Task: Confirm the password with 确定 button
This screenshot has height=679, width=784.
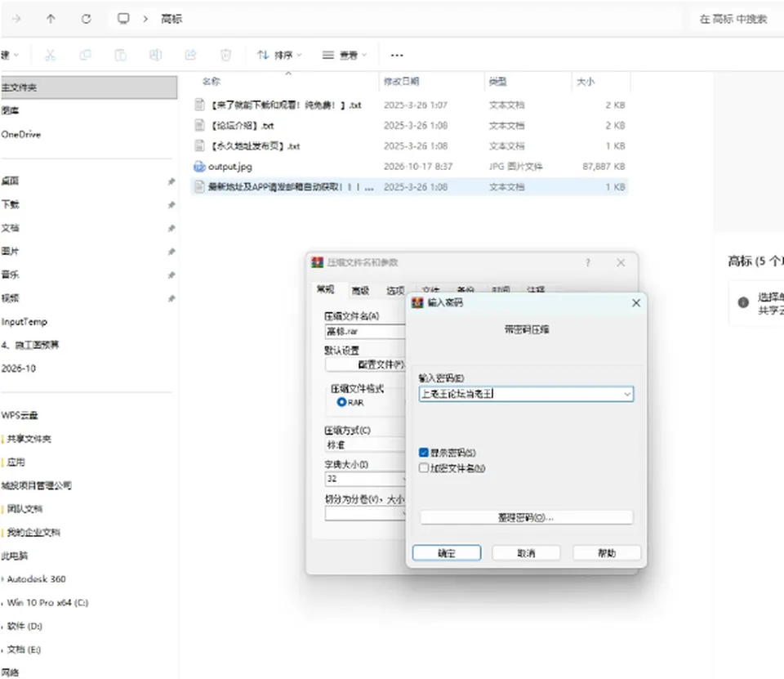Action: [447, 553]
